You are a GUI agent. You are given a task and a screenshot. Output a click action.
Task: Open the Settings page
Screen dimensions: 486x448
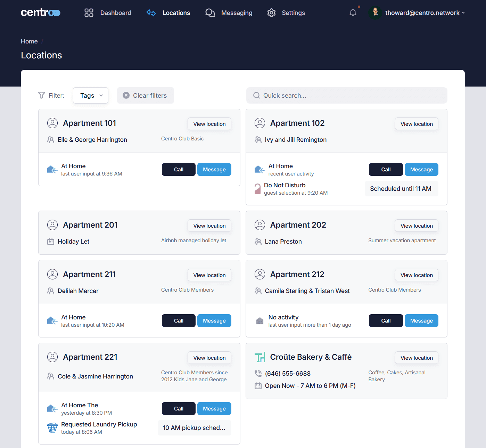click(286, 13)
